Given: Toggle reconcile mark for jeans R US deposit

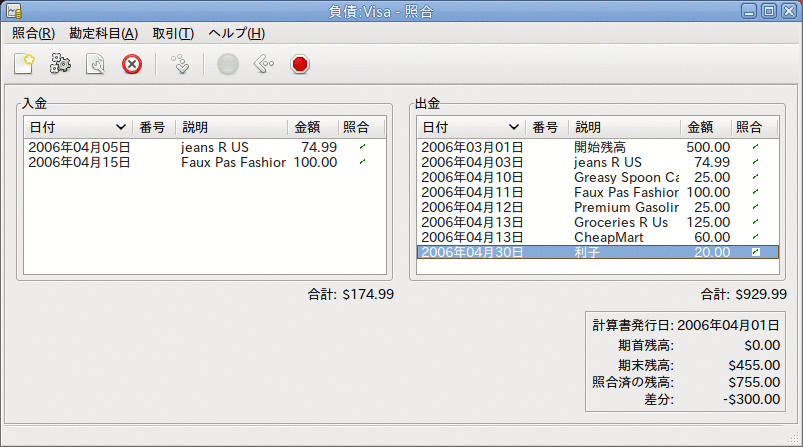Looking at the screenshot, I should coord(363,147).
